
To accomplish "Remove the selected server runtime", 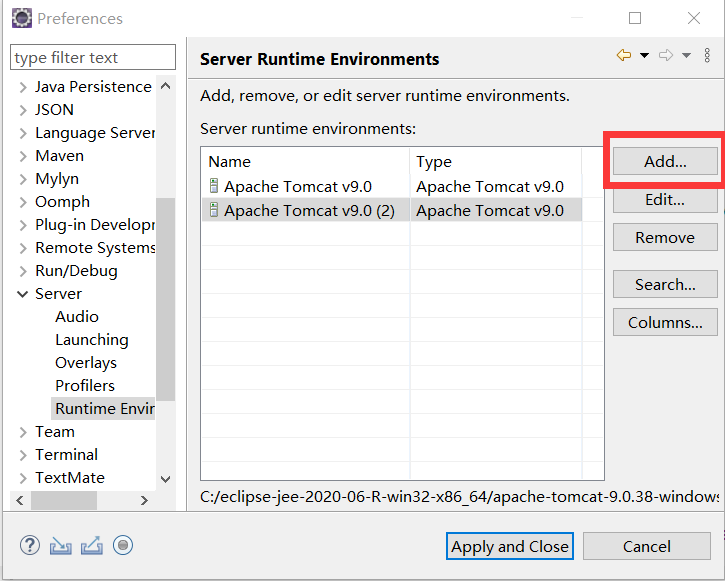I will [x=665, y=237].
